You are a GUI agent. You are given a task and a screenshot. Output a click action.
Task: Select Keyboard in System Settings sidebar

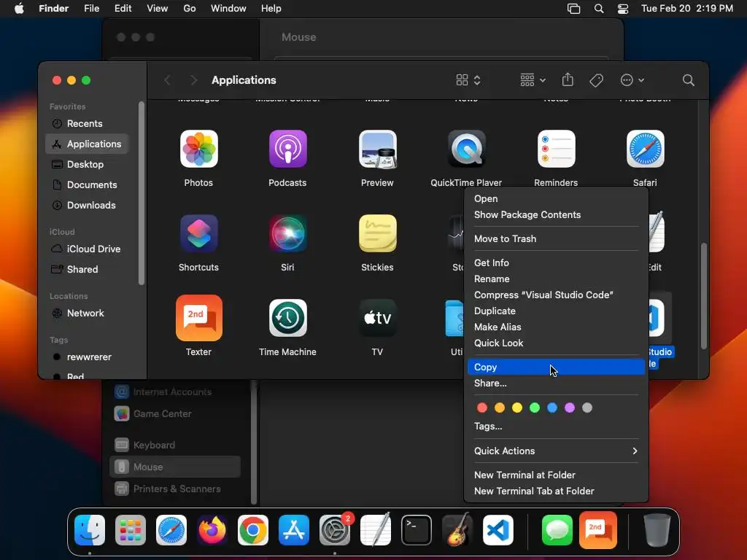[x=175, y=446]
